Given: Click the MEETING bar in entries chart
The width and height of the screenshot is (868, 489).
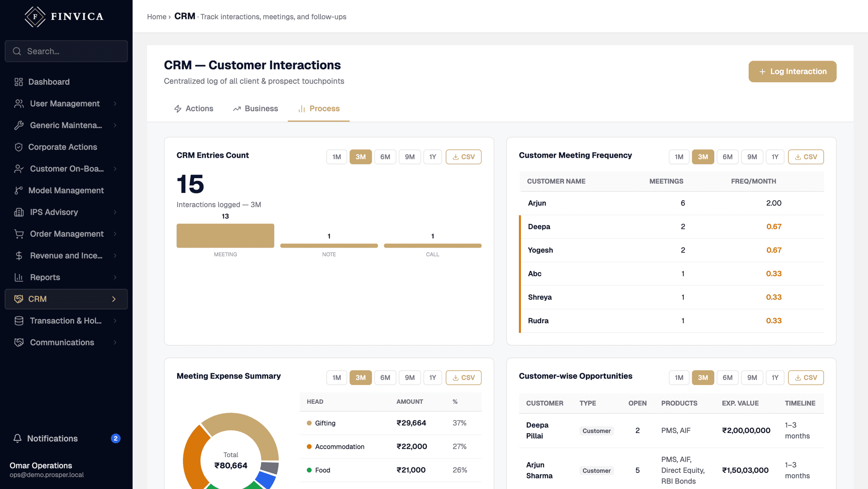Looking at the screenshot, I should pyautogui.click(x=225, y=236).
